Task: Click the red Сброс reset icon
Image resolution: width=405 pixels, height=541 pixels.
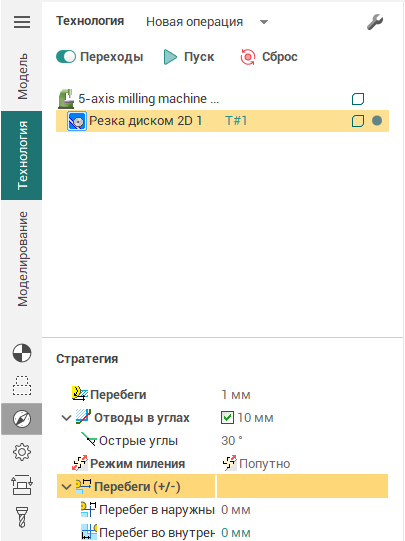Action: 248,57
